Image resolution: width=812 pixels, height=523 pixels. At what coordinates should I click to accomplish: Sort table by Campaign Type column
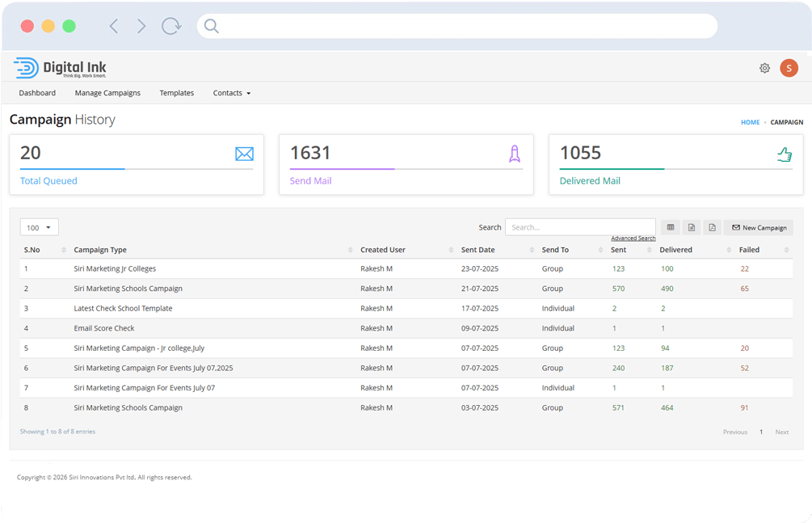100,250
